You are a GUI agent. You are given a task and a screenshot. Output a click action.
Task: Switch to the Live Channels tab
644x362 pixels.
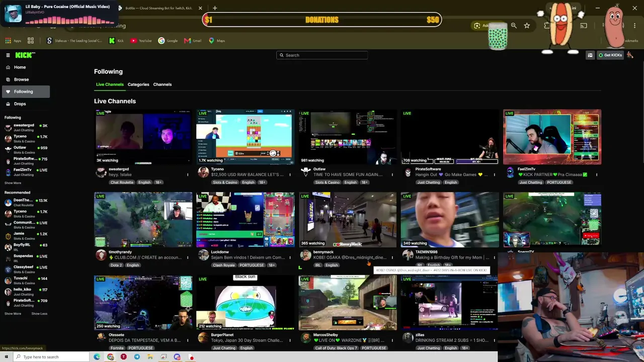click(110, 84)
